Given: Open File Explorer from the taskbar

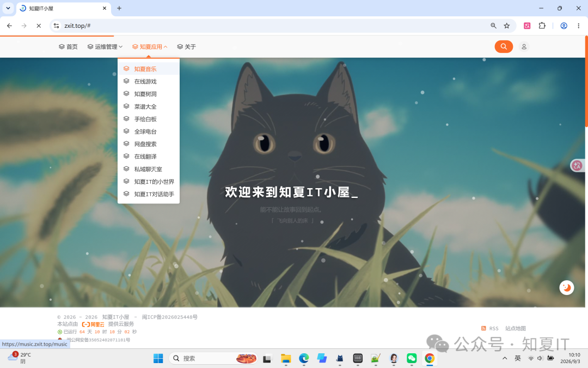Looking at the screenshot, I should (x=286, y=359).
